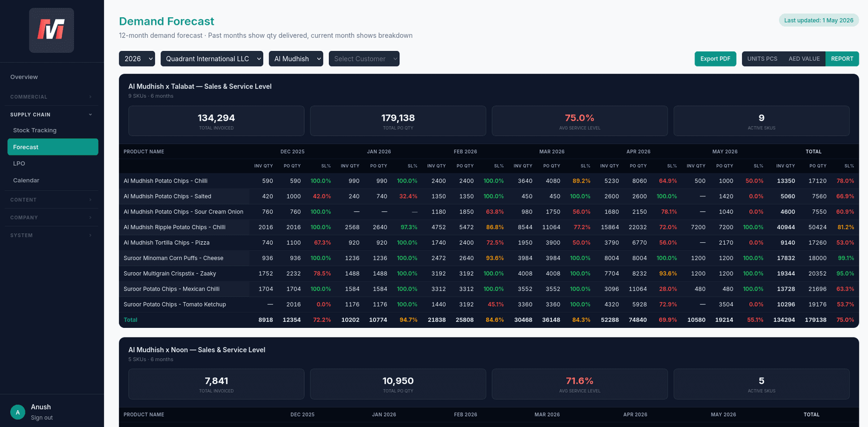868x427 pixels.
Task: Click the 134294 grand total INV QTY cell
Action: [x=784, y=320]
